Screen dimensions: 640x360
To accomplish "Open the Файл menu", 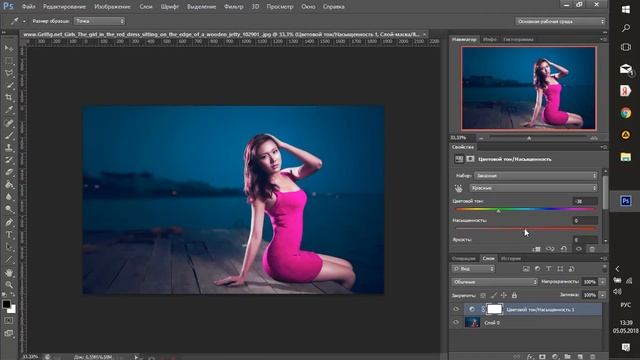I will pyautogui.click(x=28, y=7).
